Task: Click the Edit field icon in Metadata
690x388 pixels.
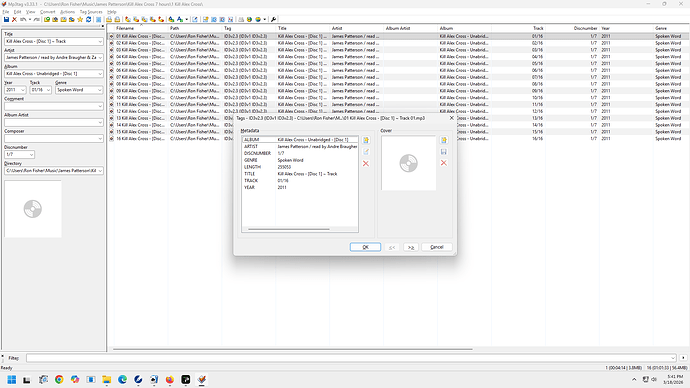Action: pyautogui.click(x=366, y=152)
